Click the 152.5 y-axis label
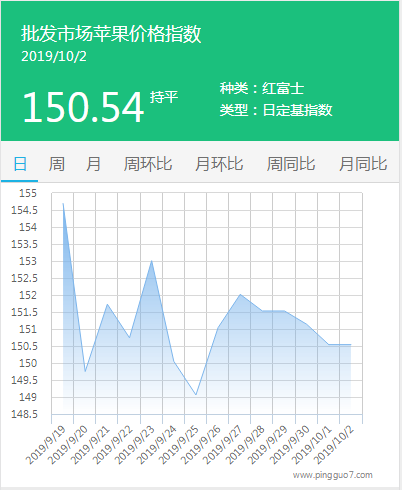 click(24, 278)
